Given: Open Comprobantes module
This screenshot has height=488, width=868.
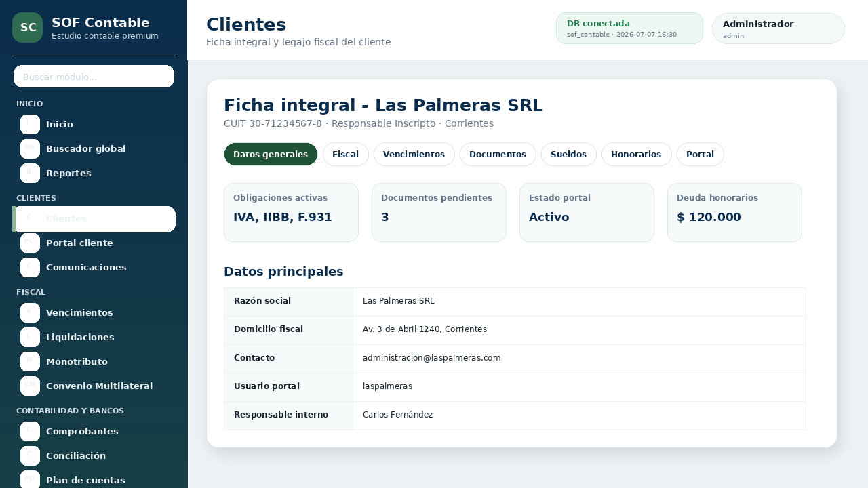Looking at the screenshot, I should [x=95, y=432].
